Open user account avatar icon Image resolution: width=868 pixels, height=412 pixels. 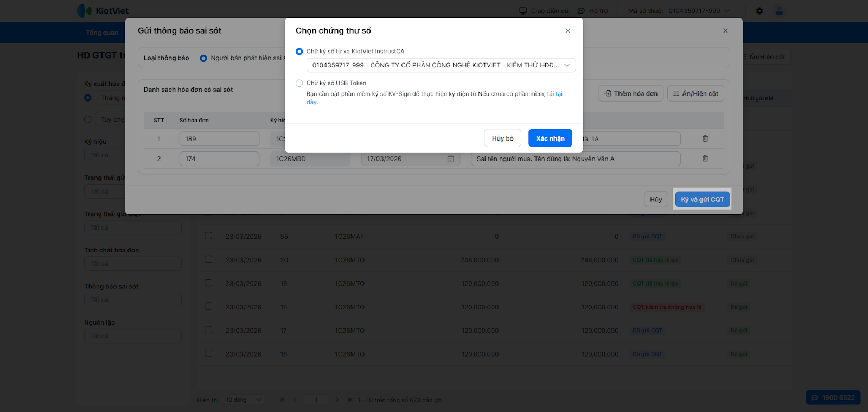point(780,11)
